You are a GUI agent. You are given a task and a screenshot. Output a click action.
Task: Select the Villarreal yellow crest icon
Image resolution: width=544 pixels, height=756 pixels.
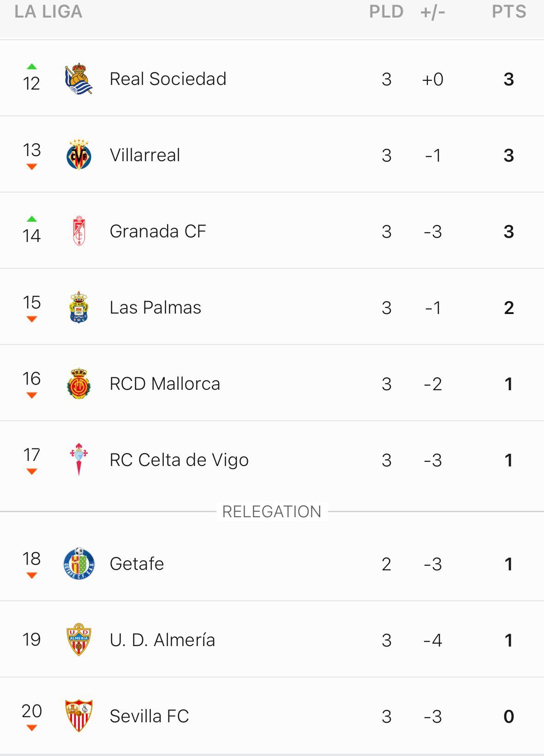click(79, 155)
